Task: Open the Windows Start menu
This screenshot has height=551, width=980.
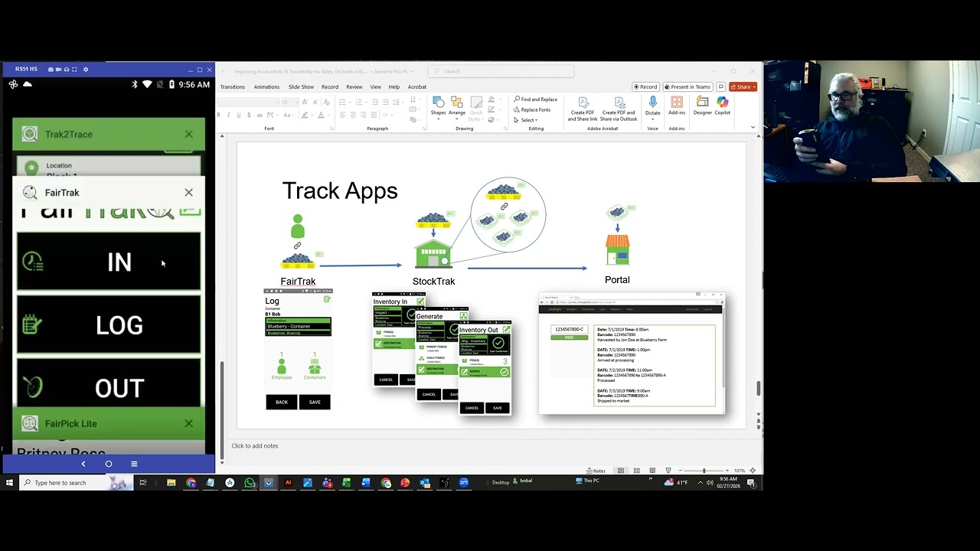Action: point(9,482)
